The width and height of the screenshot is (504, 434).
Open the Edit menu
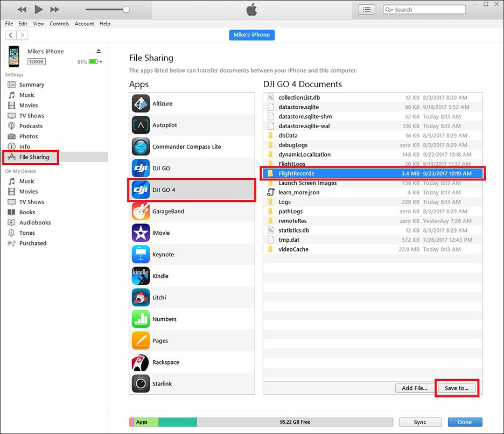tap(23, 24)
